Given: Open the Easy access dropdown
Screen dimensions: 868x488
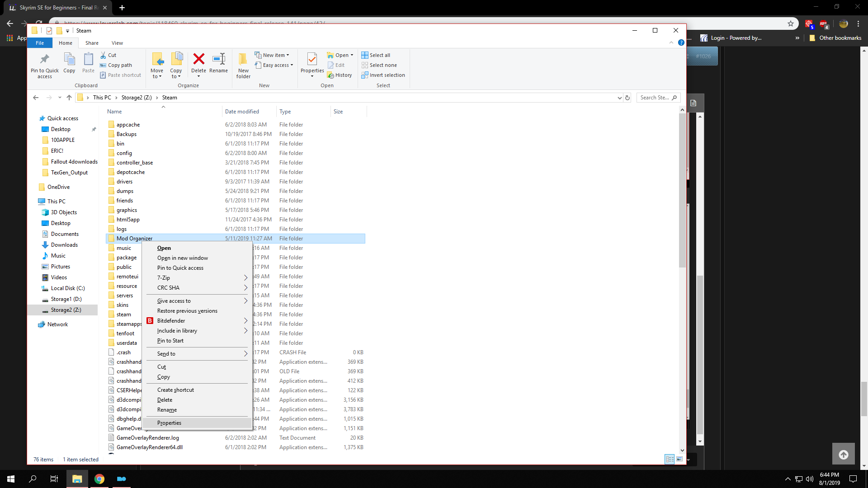Looking at the screenshot, I should point(274,65).
